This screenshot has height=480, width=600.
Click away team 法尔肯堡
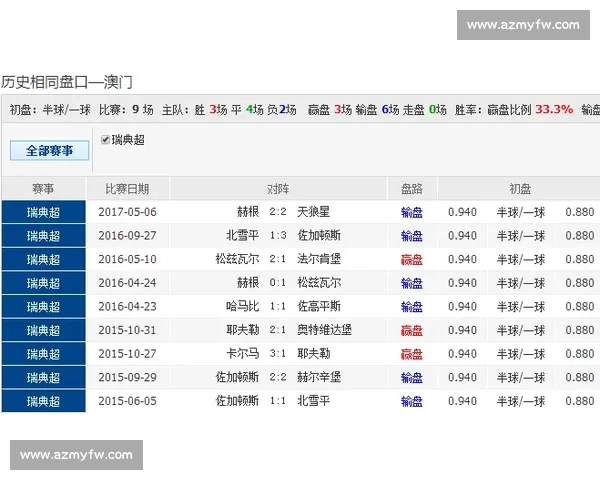[x=319, y=259]
